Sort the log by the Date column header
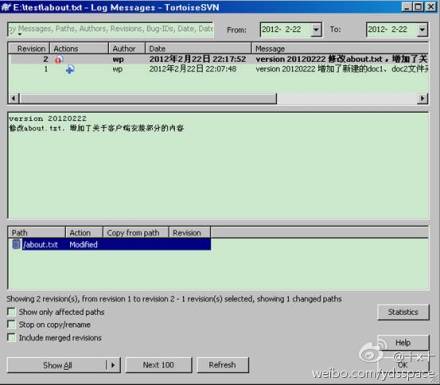440x385 pixels. (198, 49)
